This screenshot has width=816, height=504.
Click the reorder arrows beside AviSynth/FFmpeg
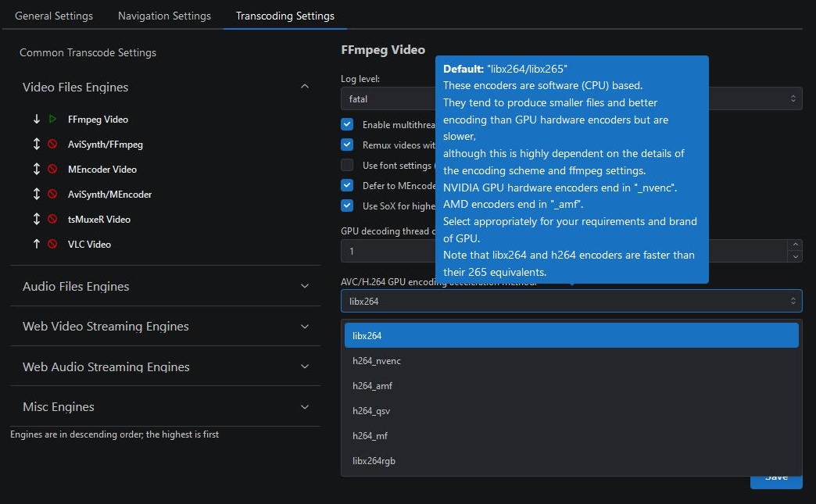click(x=37, y=144)
